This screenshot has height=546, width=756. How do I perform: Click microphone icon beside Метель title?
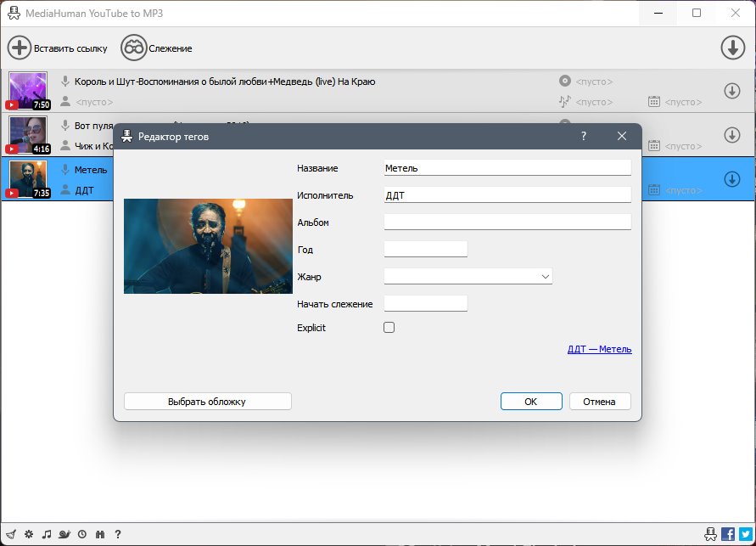coord(65,170)
